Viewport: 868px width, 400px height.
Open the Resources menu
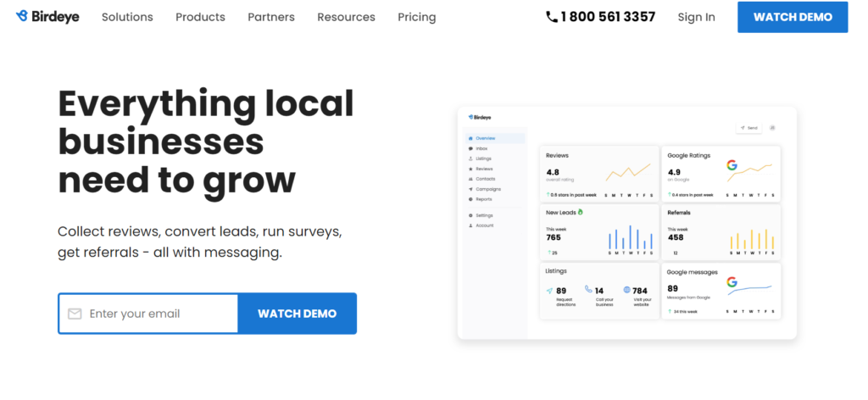click(x=346, y=17)
